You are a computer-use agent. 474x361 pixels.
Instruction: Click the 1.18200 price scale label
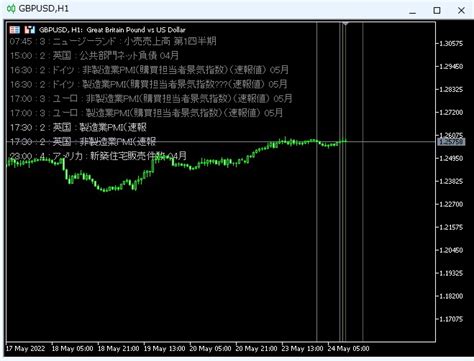[x=451, y=296]
